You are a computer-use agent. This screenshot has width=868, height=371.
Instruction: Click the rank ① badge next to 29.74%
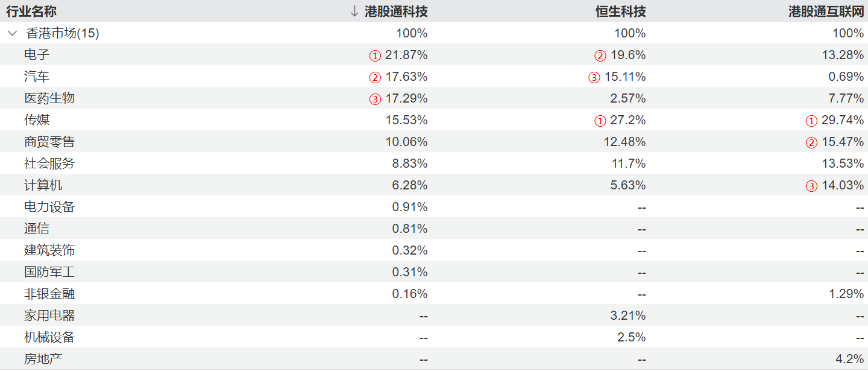[x=811, y=121]
